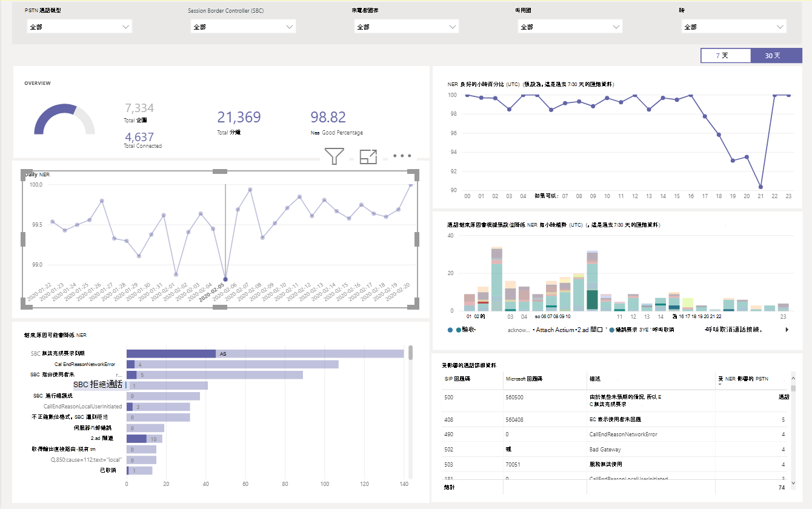Switch to the 30 天 view
Image resolution: width=812 pixels, height=509 pixels.
coord(776,55)
